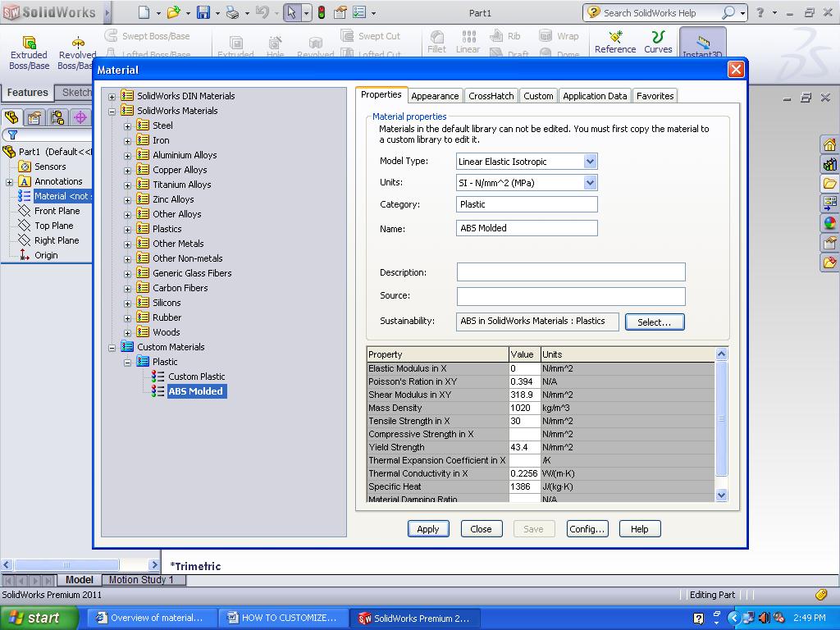Open the Model Type dropdown

(590, 162)
